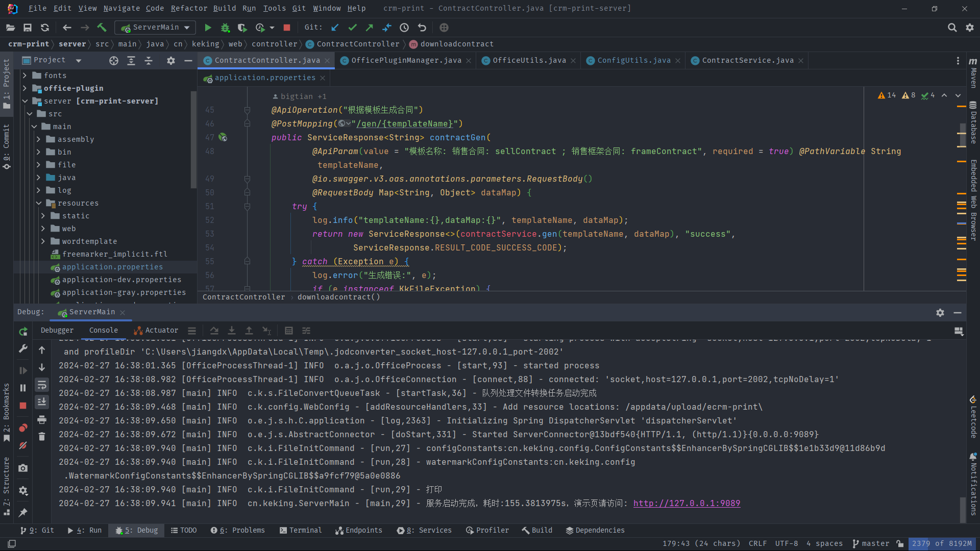Toggle soft-wrap in console output
Image resolution: width=980 pixels, height=551 pixels.
[x=42, y=385]
